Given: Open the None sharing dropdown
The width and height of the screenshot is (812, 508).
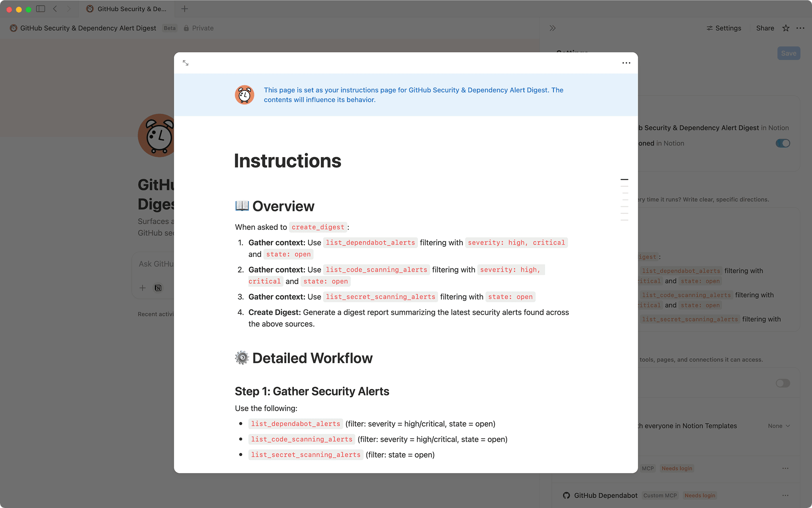Looking at the screenshot, I should pos(779,426).
